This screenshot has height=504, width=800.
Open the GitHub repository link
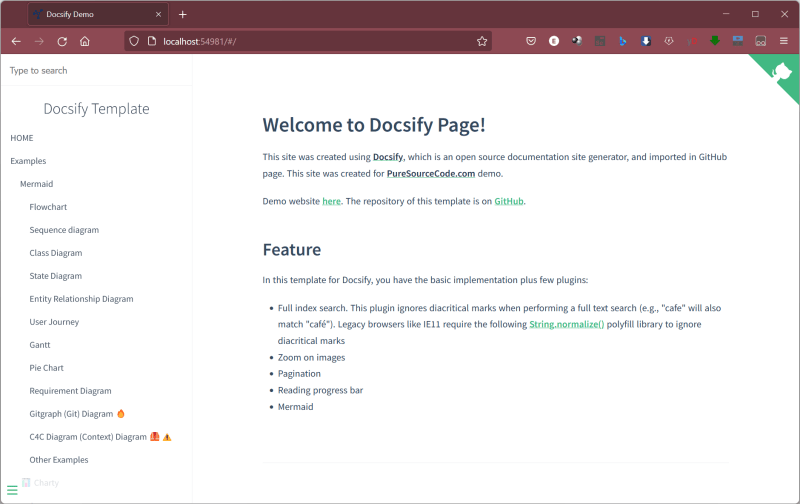(509, 201)
